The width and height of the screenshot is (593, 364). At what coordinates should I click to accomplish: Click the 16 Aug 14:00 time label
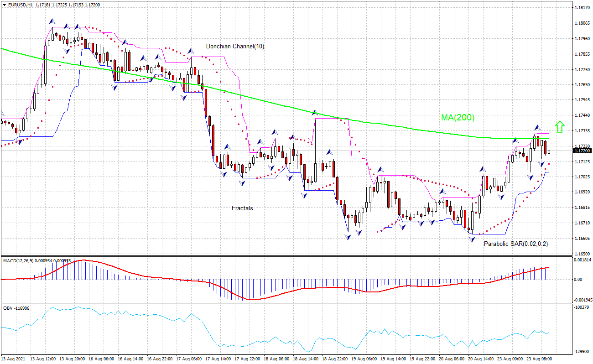tap(131, 359)
